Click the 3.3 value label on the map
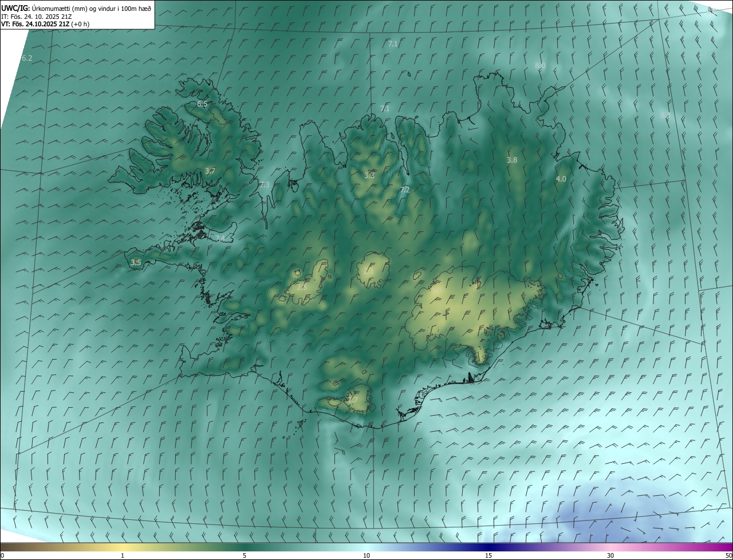Screen dimensions: 733x560 (x=369, y=175)
